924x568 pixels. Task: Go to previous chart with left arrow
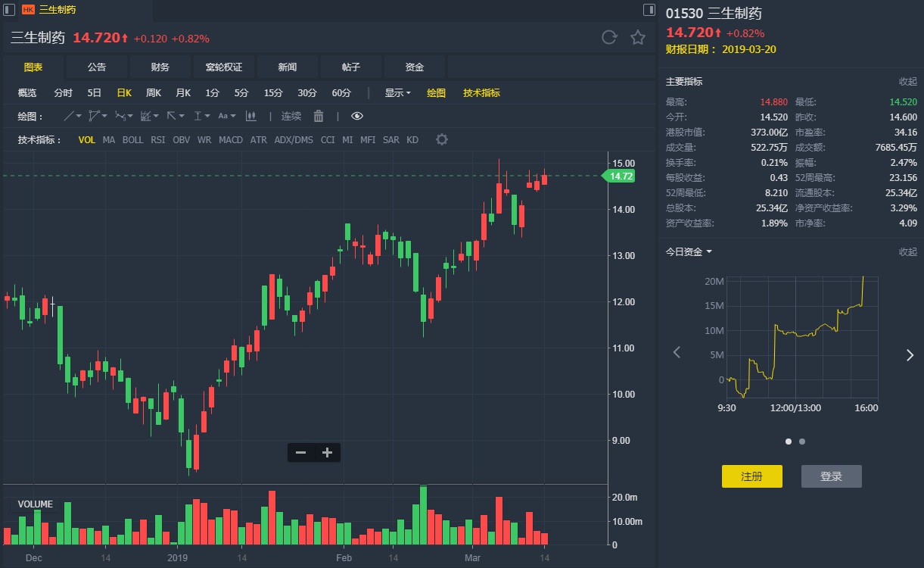click(677, 352)
